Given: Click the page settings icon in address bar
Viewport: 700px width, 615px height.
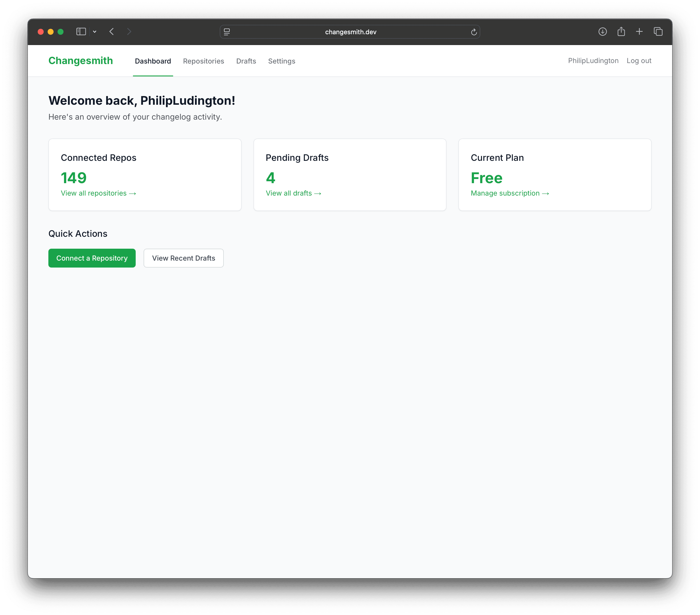Looking at the screenshot, I should pos(226,32).
